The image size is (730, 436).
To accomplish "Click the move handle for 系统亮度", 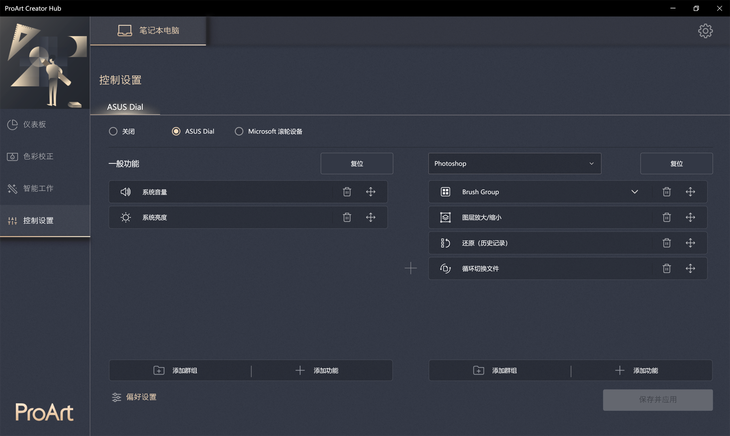I will point(370,217).
